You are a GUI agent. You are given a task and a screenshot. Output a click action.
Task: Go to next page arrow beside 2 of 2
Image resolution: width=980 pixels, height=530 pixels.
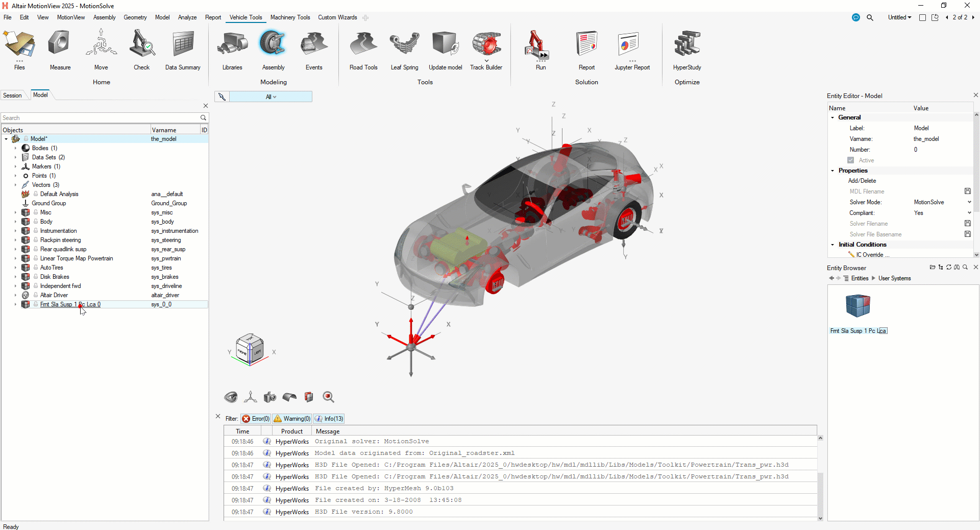(973, 17)
